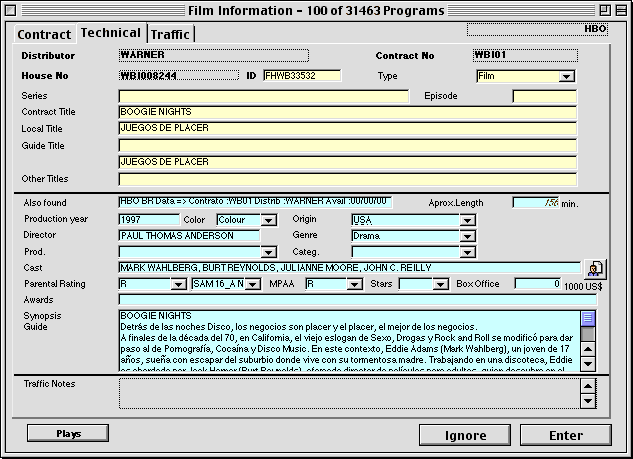Click the Awards input field
This screenshot has width=633, height=459.
point(358,300)
